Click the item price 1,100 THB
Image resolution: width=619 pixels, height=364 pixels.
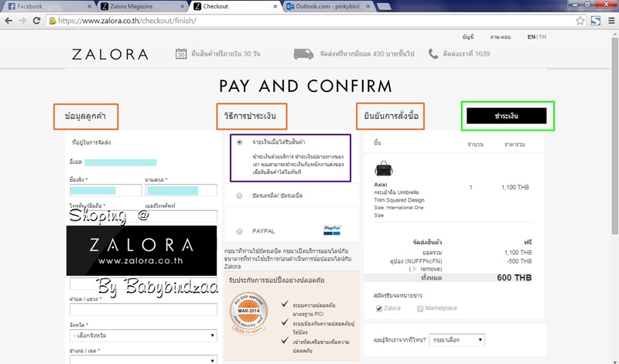tap(515, 187)
